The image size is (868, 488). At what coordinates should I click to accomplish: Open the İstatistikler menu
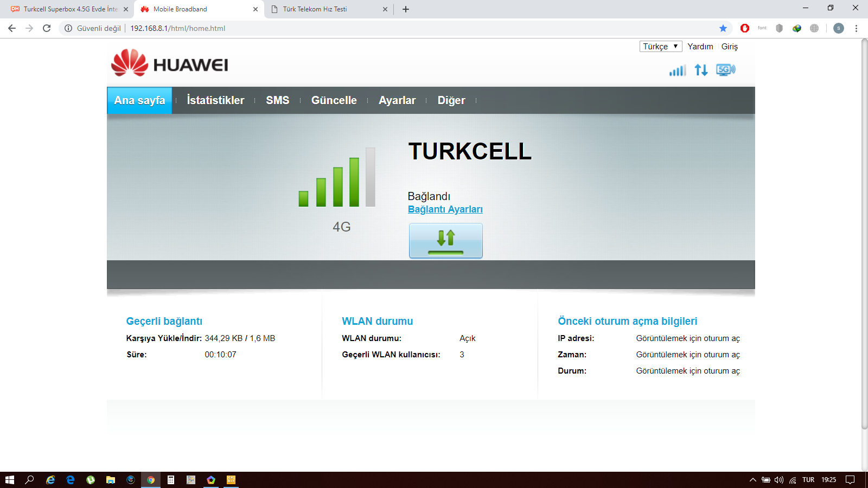[x=215, y=100]
